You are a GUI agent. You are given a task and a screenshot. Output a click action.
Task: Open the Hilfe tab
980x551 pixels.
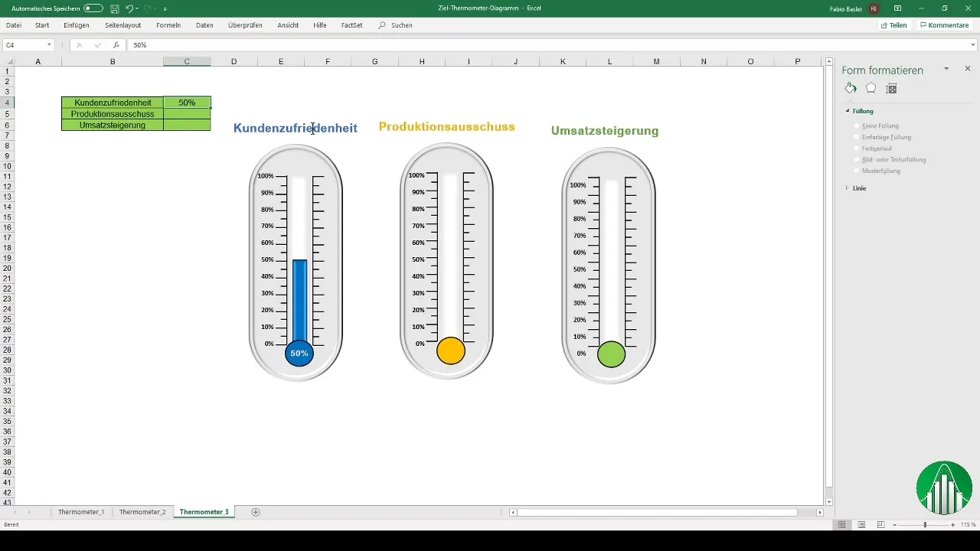(x=320, y=25)
